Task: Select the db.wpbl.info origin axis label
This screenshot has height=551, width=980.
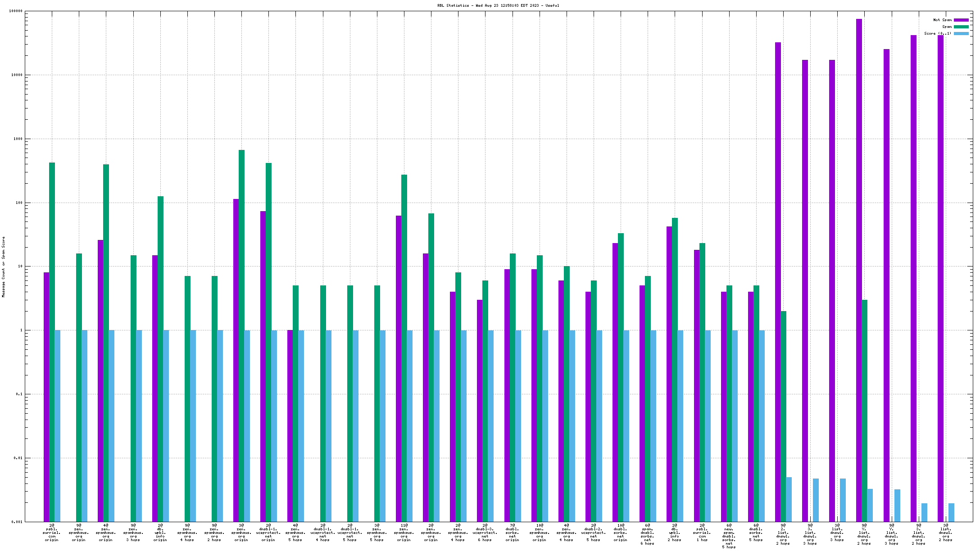Action: (160, 533)
